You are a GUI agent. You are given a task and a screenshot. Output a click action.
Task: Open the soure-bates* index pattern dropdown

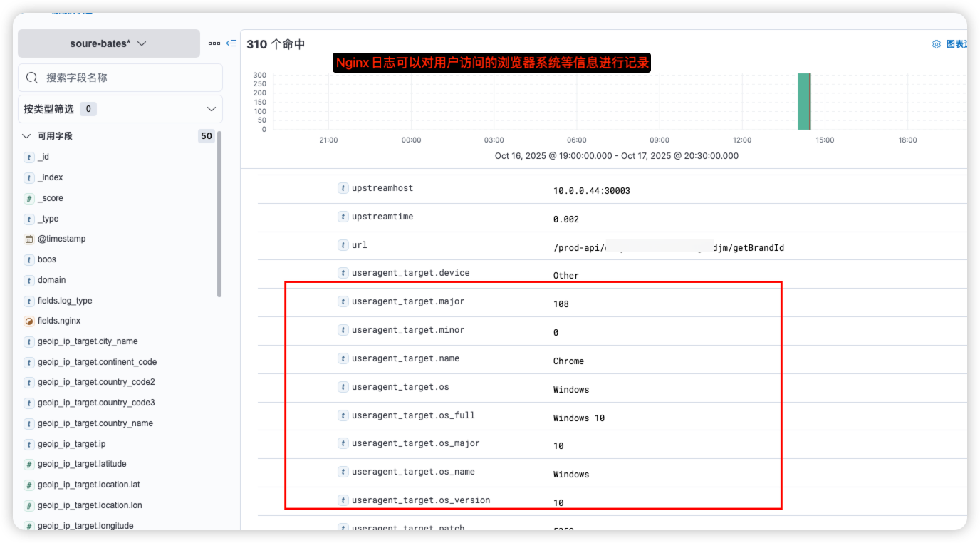[109, 43]
